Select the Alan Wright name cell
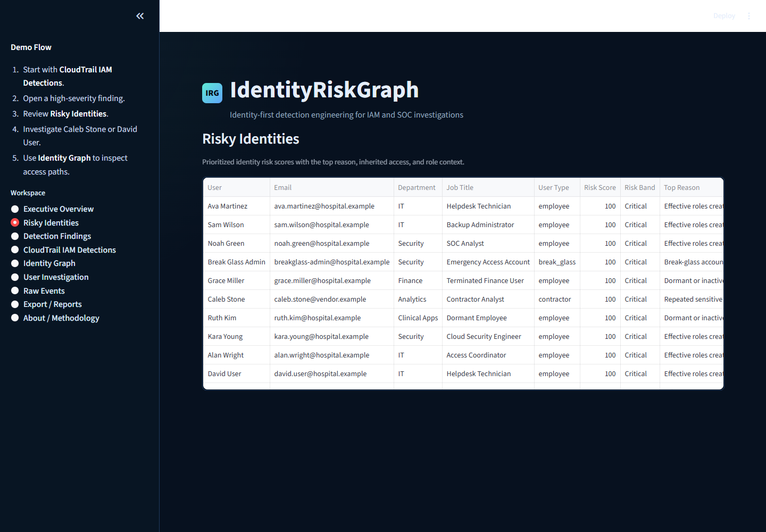Viewport: 766px width, 532px height. (x=237, y=355)
